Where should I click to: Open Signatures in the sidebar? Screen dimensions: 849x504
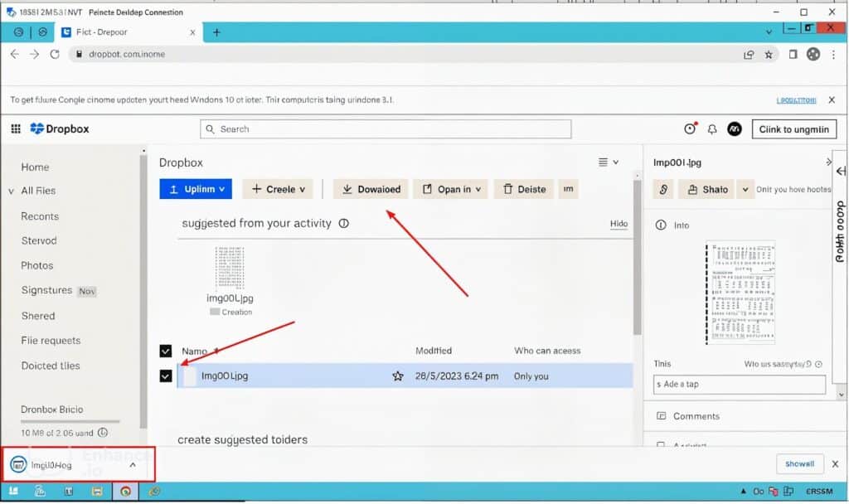coord(46,290)
